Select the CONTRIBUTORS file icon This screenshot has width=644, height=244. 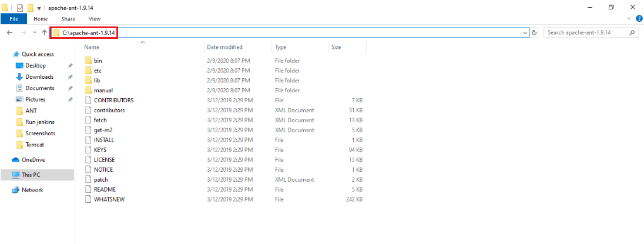(x=88, y=100)
